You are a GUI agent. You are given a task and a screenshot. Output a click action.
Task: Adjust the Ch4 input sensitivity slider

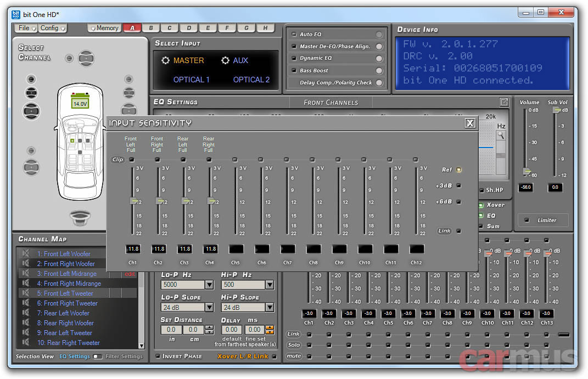click(211, 201)
